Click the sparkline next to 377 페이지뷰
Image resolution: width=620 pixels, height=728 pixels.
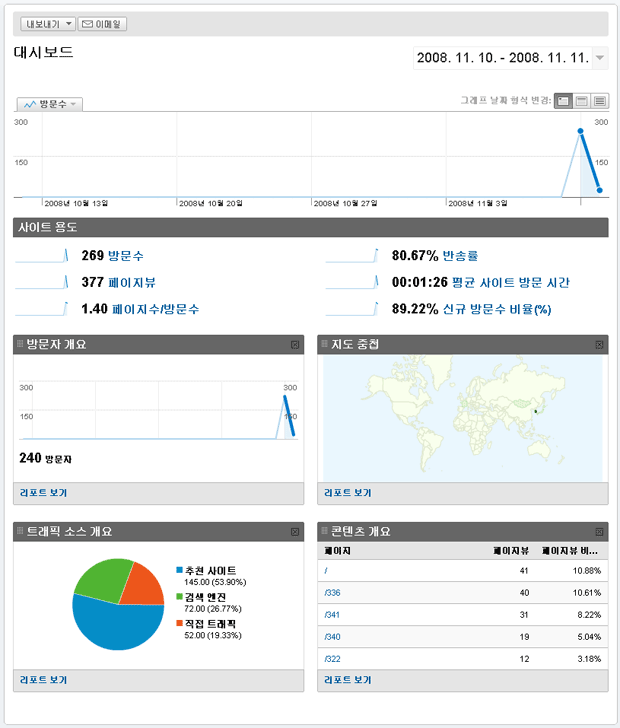coord(42,282)
